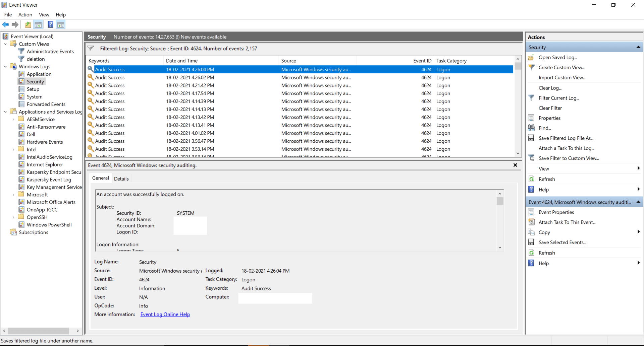The height and width of the screenshot is (346, 644).
Task: Open the View submenu in Actions pane
Action: pyautogui.click(x=584, y=169)
